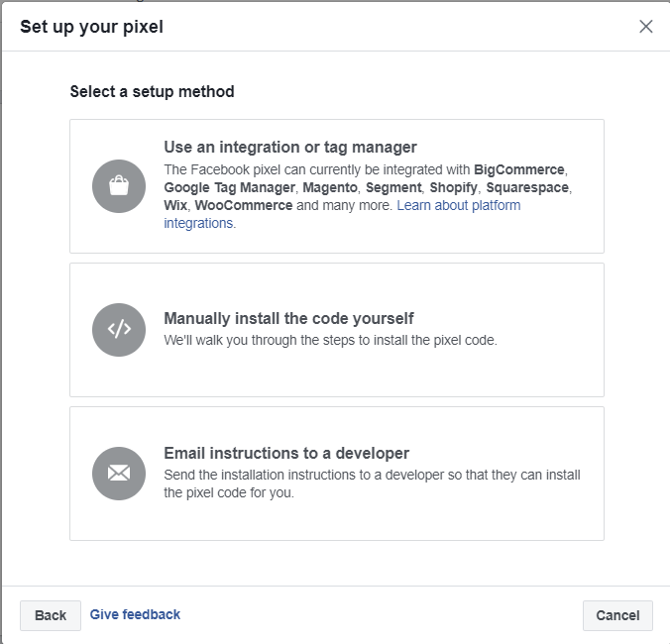The image size is (670, 644).
Task: Open the Give feedback link
Action: [135, 614]
